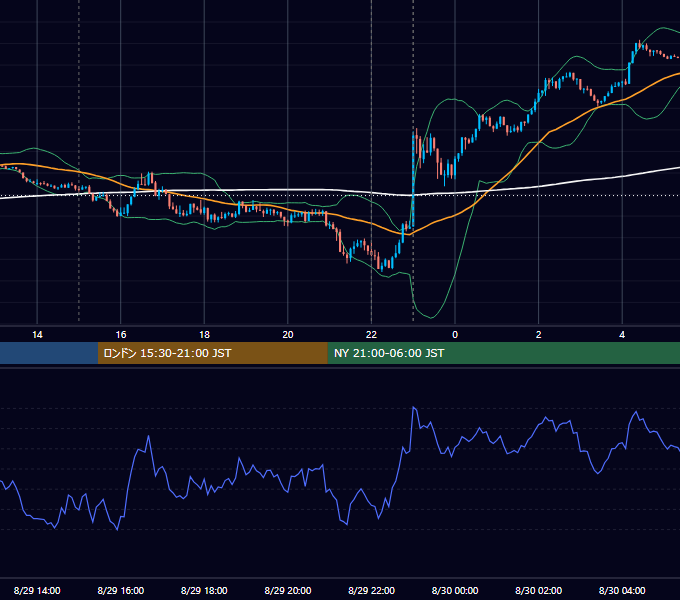The height and width of the screenshot is (600, 680).
Task: Click the 16 hour label on price chart axis
Action: (121, 335)
